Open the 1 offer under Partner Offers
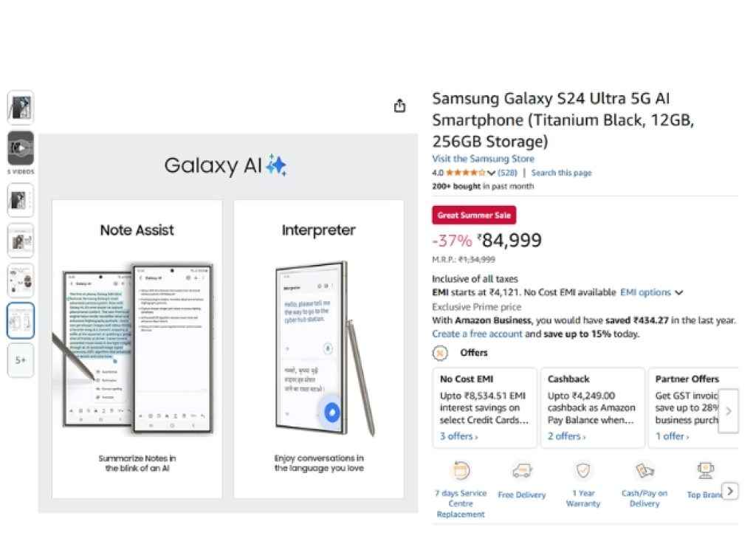Image resolution: width=756 pixels, height=558 pixels. point(670,436)
